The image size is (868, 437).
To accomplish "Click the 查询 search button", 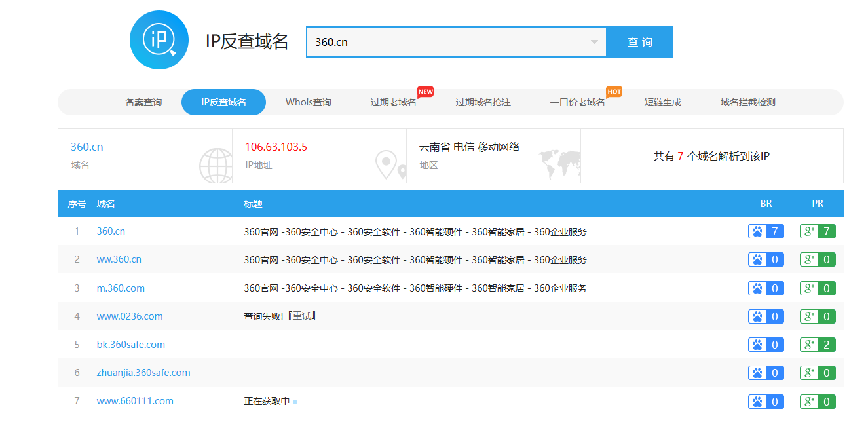I will (639, 42).
